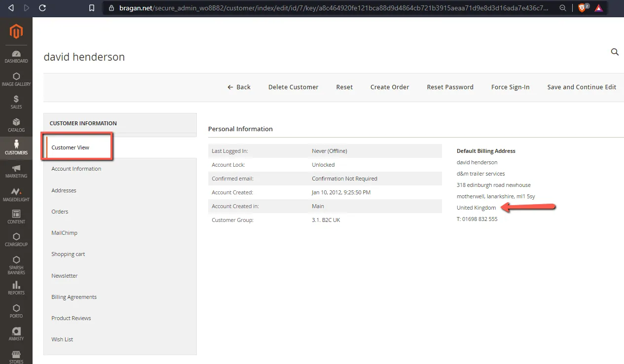Viewport: 624px width, 364px height.
Task: Click 'Unlocked' account lock value
Action: click(x=323, y=165)
